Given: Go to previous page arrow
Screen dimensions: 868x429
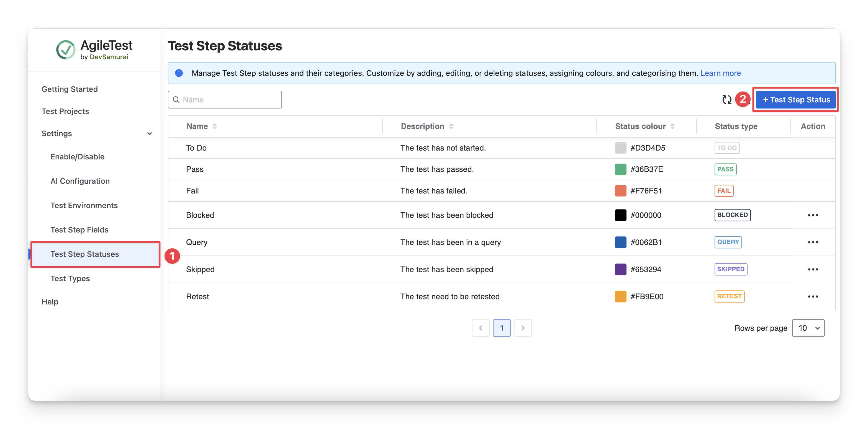Looking at the screenshot, I should pyautogui.click(x=481, y=328).
